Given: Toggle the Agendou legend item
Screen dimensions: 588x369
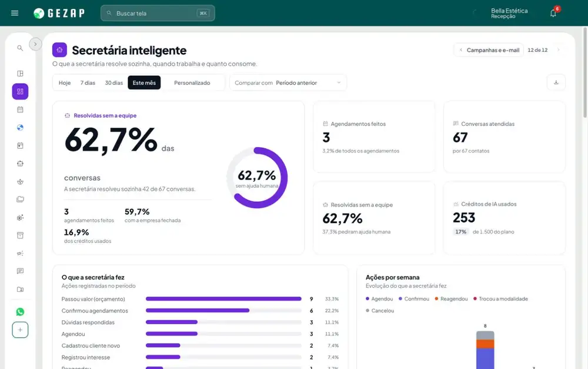Looking at the screenshot, I should (379, 299).
